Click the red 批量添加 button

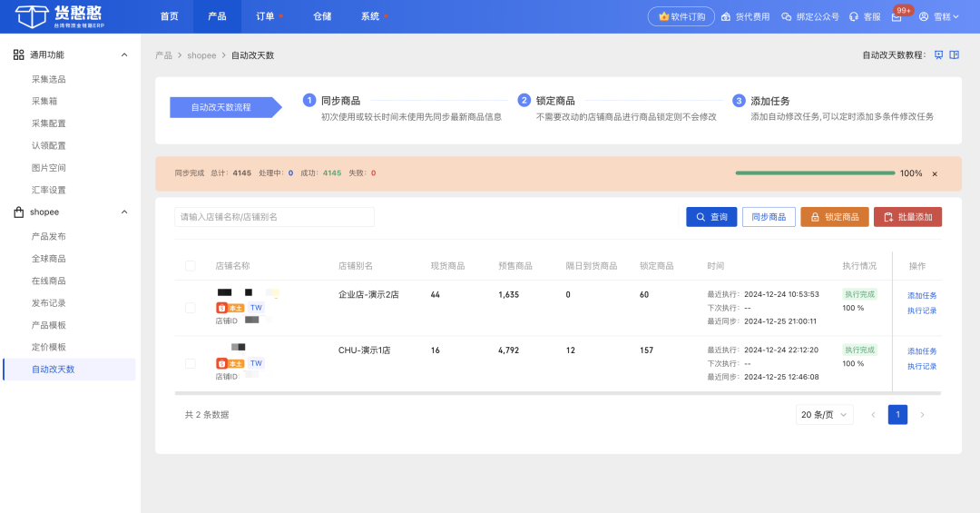[x=907, y=217]
